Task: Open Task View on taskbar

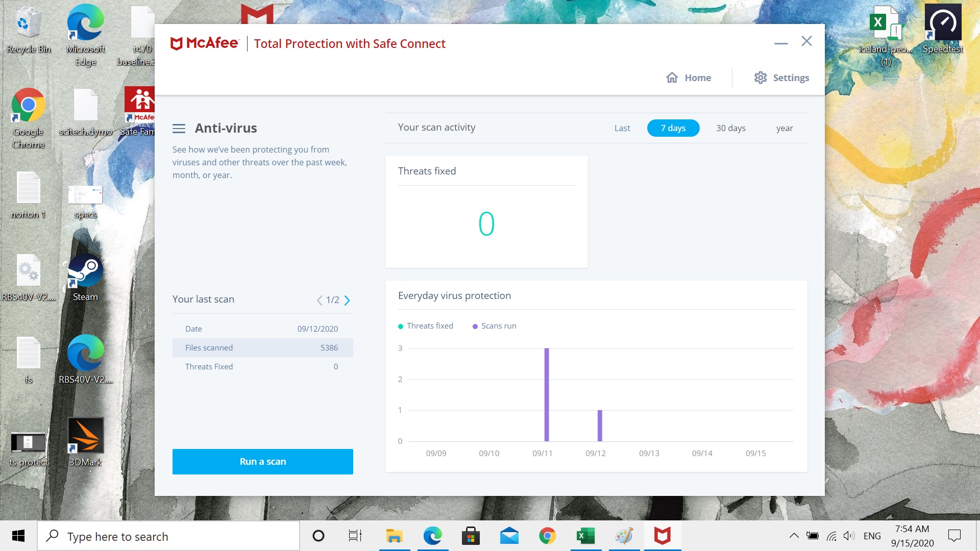Action: tap(355, 536)
